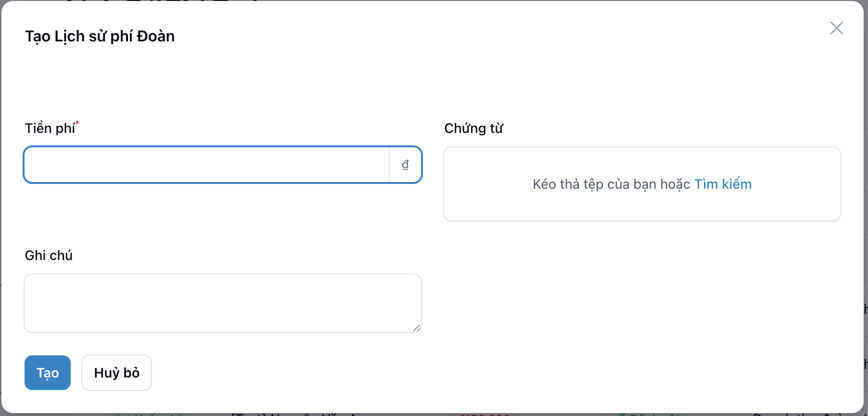This screenshot has height=416, width=868.
Task: Close the Tạo Lịch sử phí Đoàn dialog
Action: pyautogui.click(x=836, y=28)
